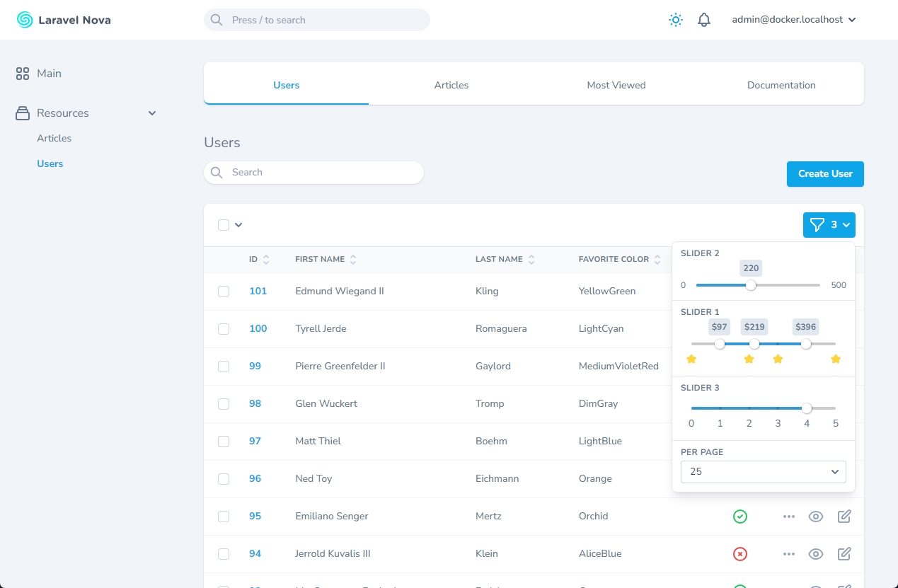Image resolution: width=898 pixels, height=588 pixels.
Task: Sort by ID column arrows
Action: click(x=266, y=260)
